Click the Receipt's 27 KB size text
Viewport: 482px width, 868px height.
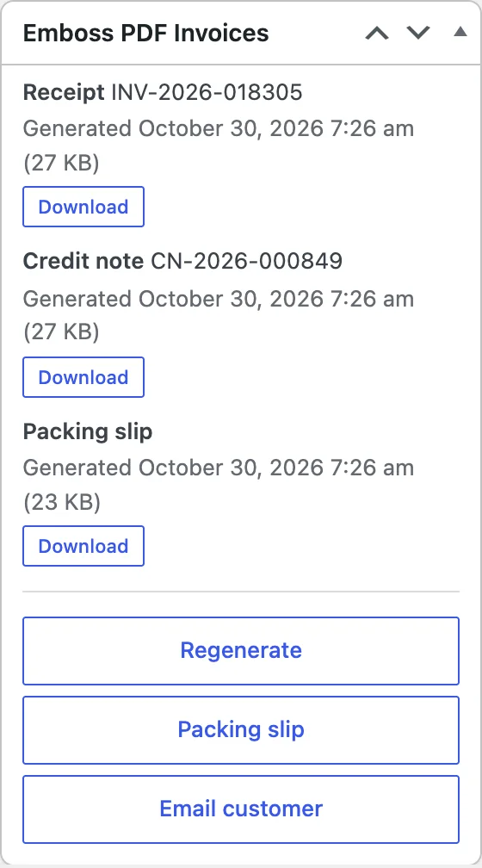pos(61,164)
